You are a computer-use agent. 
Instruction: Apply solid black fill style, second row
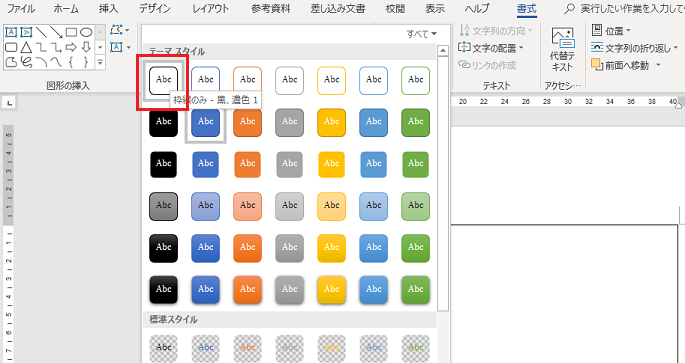pos(163,122)
